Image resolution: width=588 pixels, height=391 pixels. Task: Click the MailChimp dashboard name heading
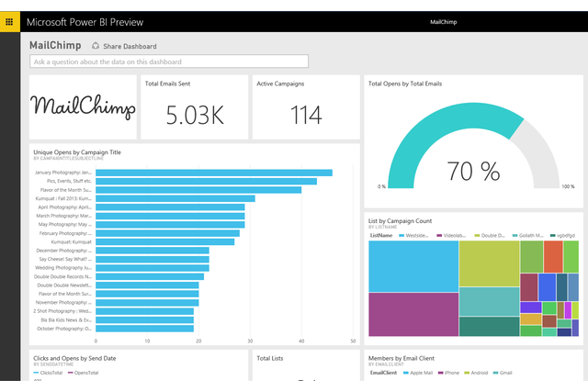click(55, 45)
